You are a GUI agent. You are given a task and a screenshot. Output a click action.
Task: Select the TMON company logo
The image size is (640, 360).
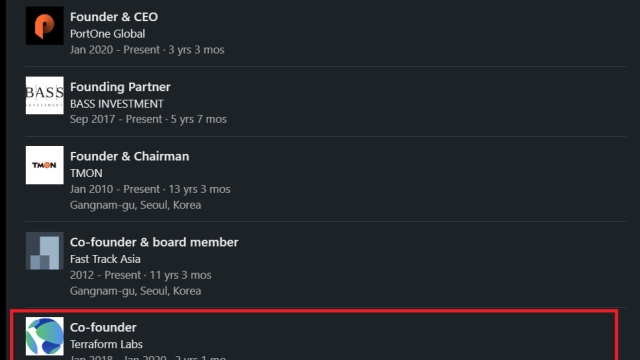(44, 165)
